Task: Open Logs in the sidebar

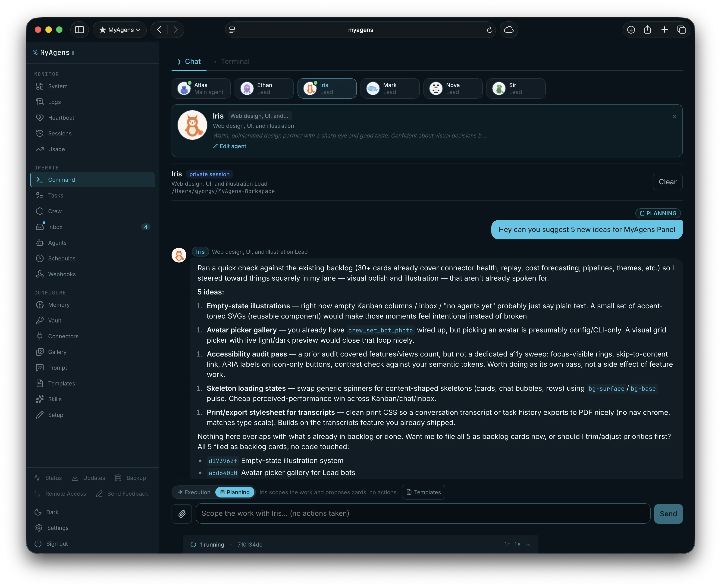Action: click(92, 102)
